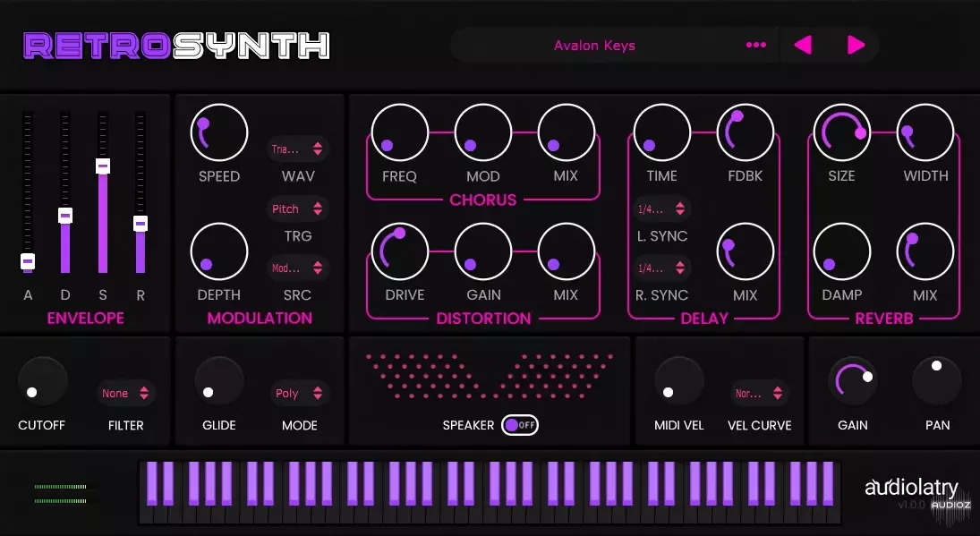The width and height of the screenshot is (980, 536).
Task: Click the Decay envelope slider handle
Action: [x=65, y=216]
